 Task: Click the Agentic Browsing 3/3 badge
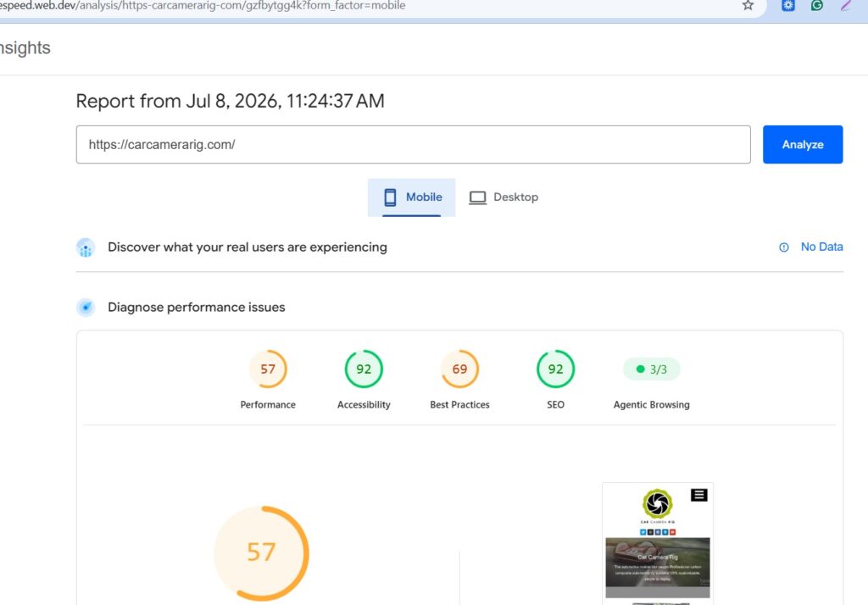pyautogui.click(x=652, y=369)
